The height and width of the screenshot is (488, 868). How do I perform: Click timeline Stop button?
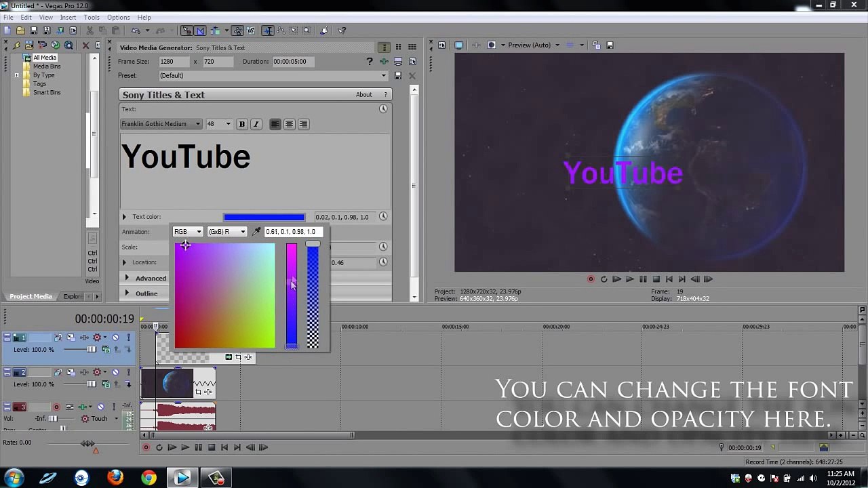[x=212, y=447]
